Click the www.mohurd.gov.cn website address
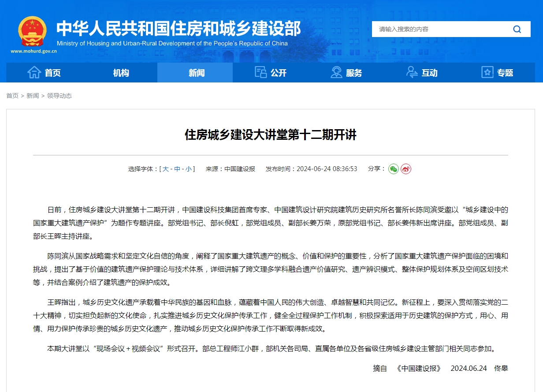 pyautogui.click(x=34, y=51)
